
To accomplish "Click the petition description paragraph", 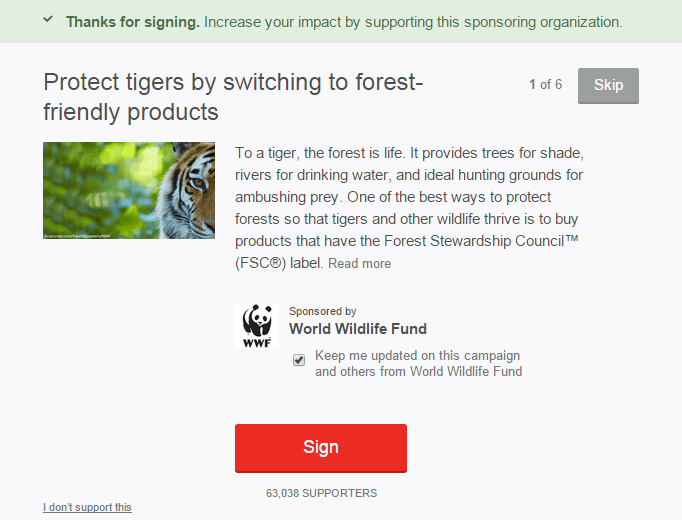I will coord(409,208).
